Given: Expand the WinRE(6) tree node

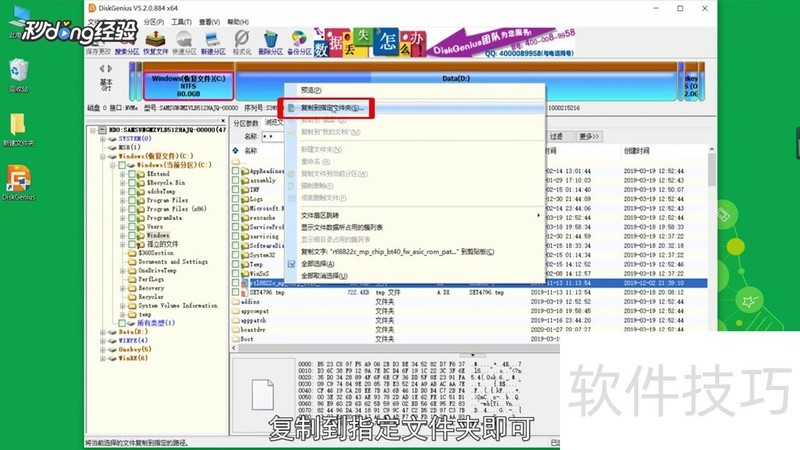Looking at the screenshot, I should [x=103, y=358].
